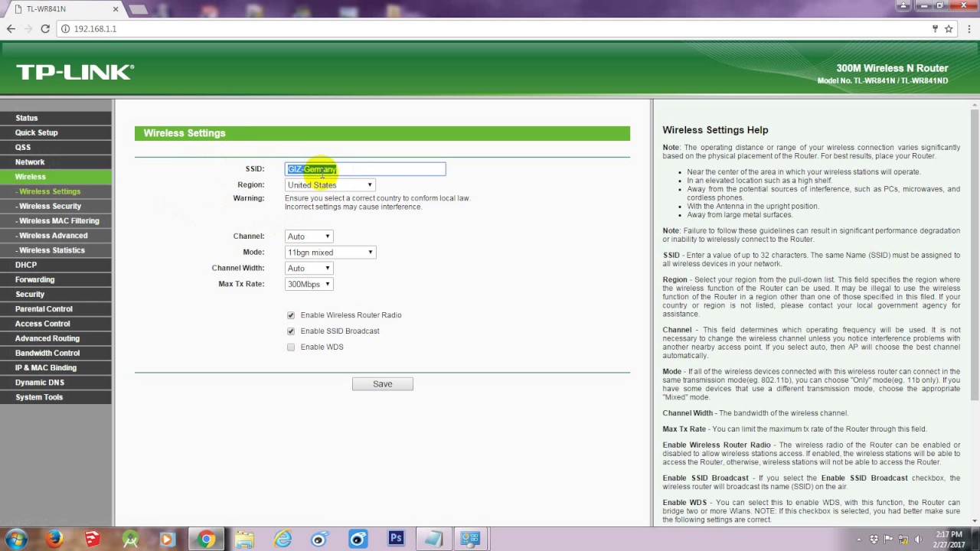The width and height of the screenshot is (980, 551).
Task: Open the Channel Width dropdown
Action: pos(309,269)
